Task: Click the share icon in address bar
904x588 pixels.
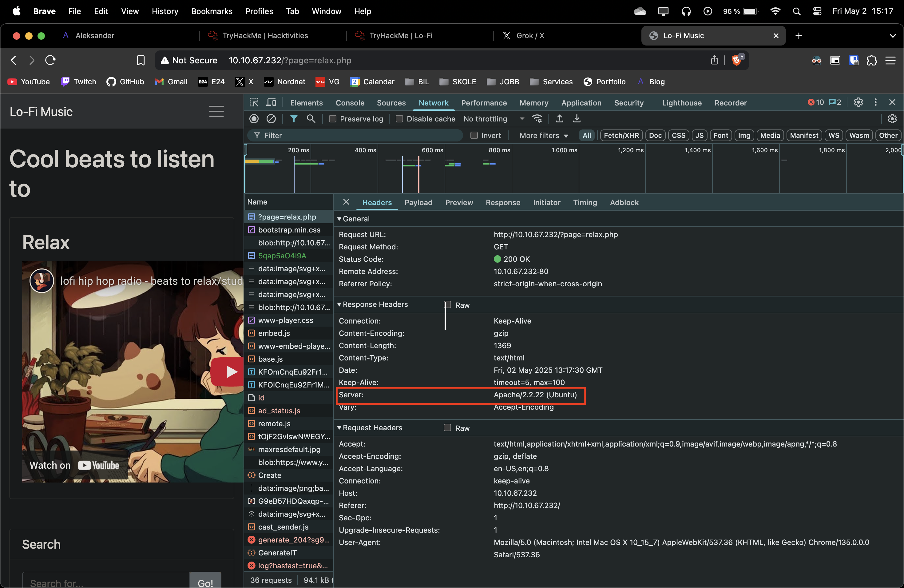Action: pyautogui.click(x=715, y=60)
